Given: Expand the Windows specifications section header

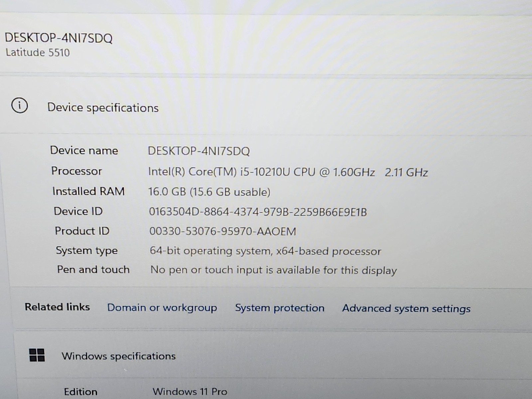Looking at the screenshot, I should coord(273,355).
